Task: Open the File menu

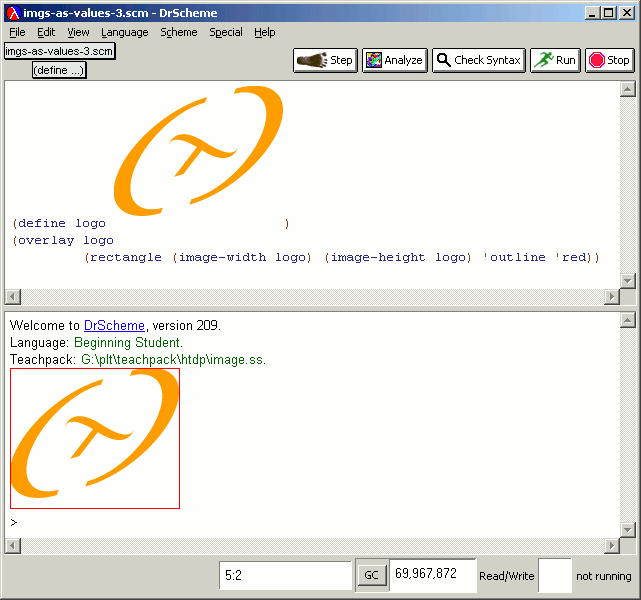Action: [17, 32]
